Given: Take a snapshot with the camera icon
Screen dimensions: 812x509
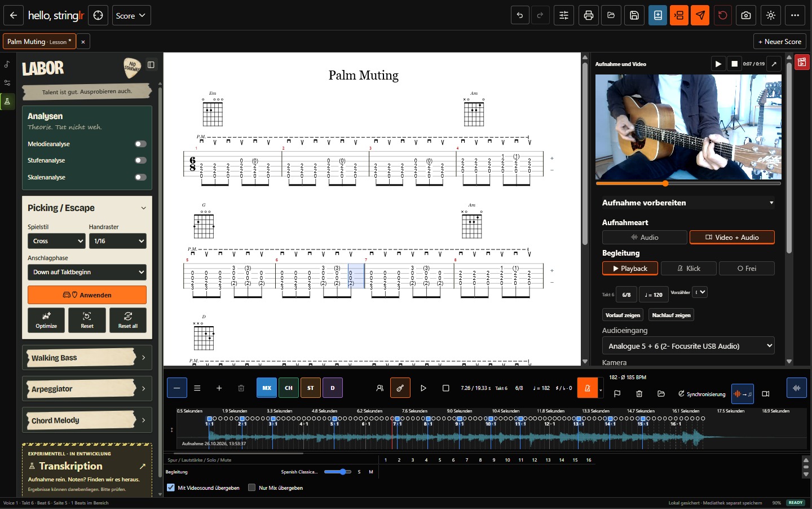Looking at the screenshot, I should pyautogui.click(x=746, y=15).
